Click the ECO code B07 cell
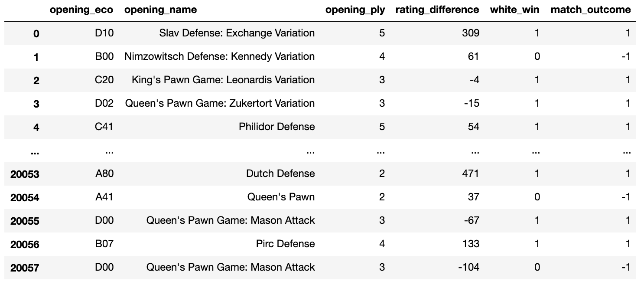 (104, 244)
